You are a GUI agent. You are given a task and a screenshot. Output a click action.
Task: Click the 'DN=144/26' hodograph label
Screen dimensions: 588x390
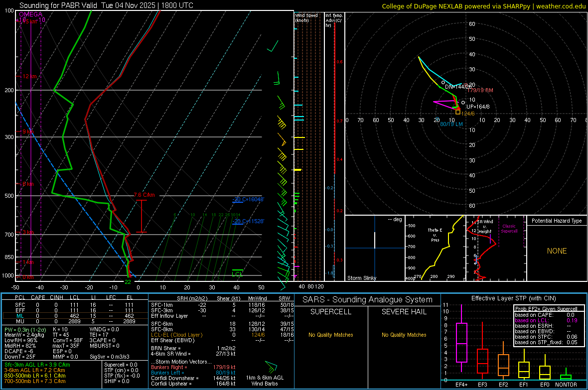[458, 87]
